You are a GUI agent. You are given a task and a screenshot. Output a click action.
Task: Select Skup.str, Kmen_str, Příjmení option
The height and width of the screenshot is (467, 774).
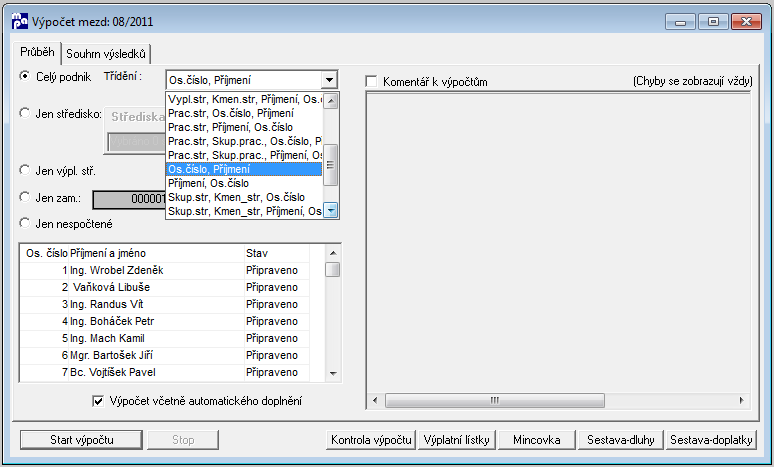[x=244, y=211]
